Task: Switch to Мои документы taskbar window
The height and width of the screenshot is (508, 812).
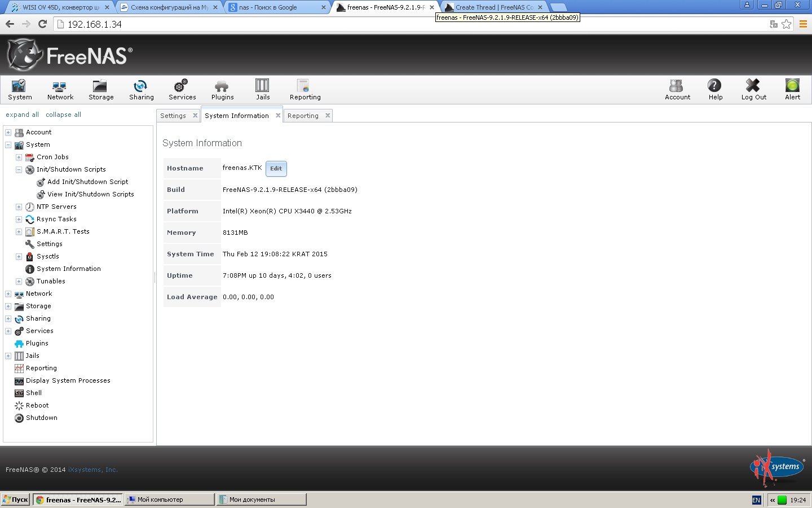Action: pos(262,500)
